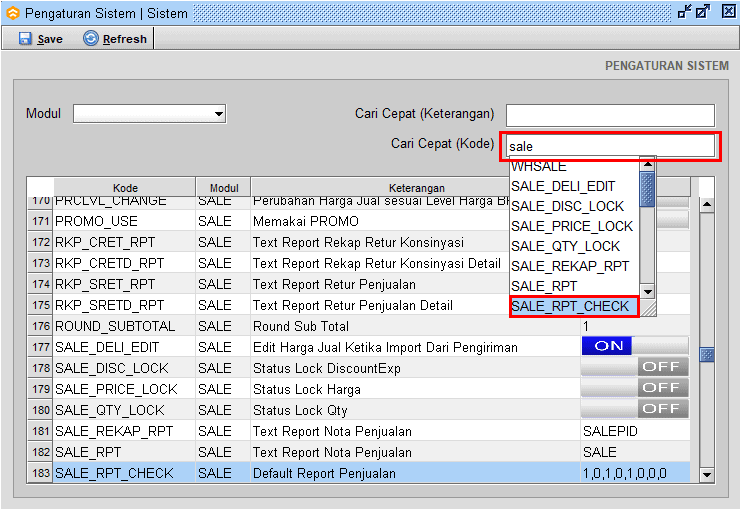
Task: Click the table's vertical scrollbar thumb
Action: pos(706,355)
